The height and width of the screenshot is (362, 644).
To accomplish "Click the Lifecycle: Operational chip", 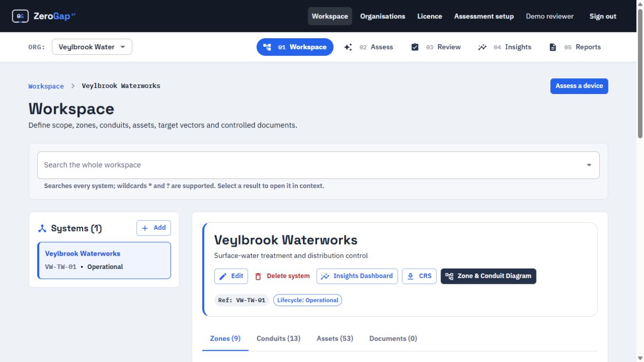I will click(307, 300).
